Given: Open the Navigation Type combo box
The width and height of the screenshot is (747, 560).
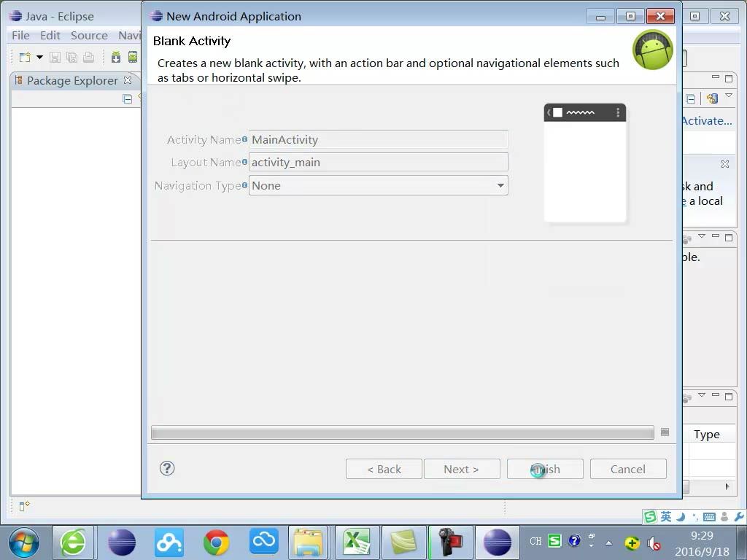Looking at the screenshot, I should (379, 186).
